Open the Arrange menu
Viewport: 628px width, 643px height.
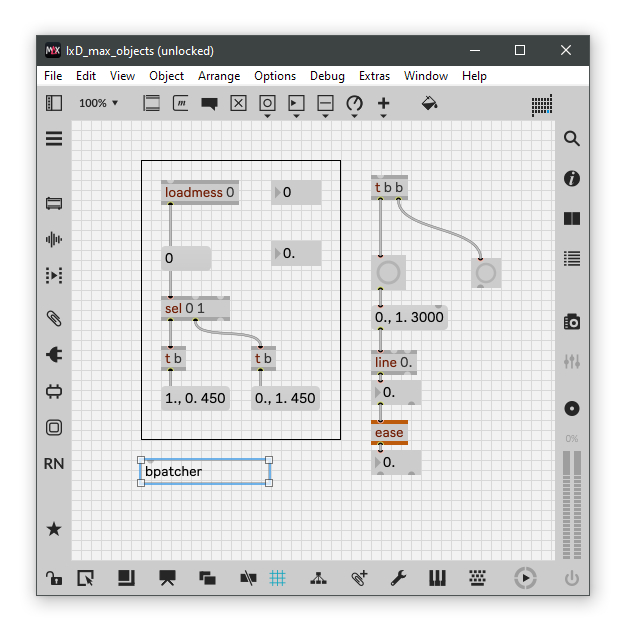219,76
